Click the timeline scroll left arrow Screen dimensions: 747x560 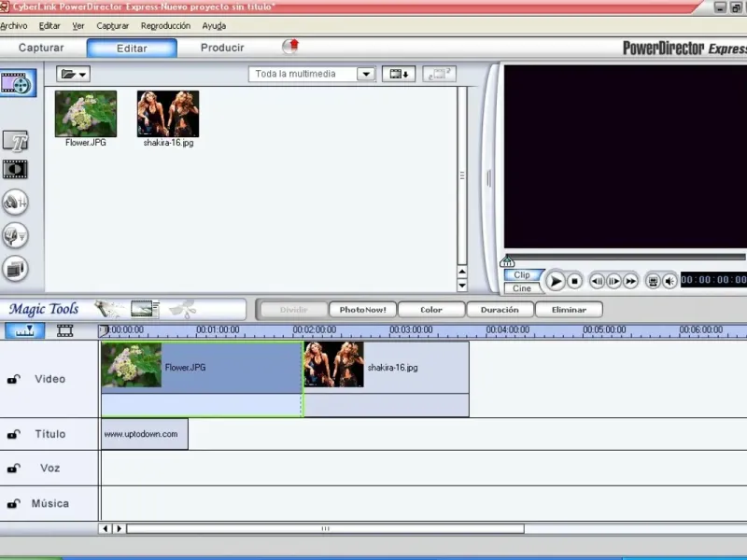tap(106, 528)
